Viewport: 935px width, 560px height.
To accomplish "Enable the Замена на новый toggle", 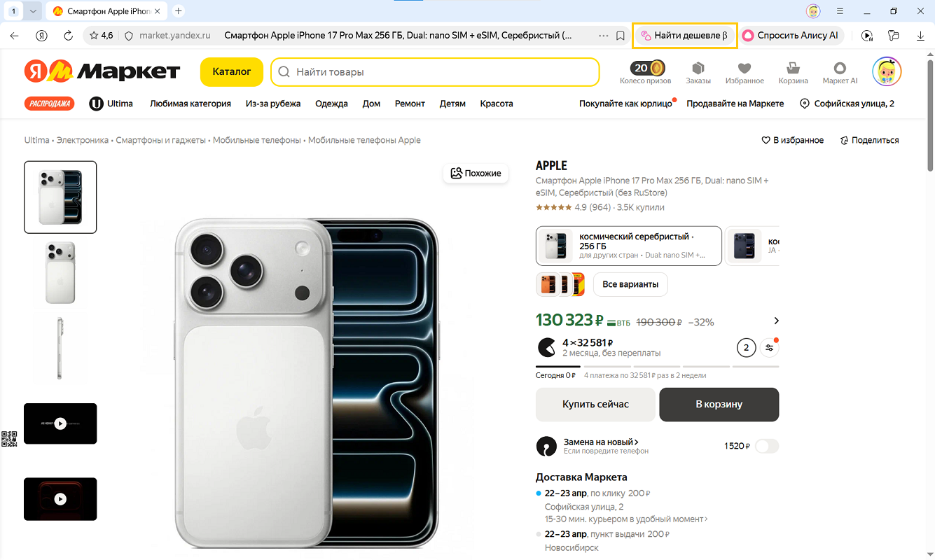I will point(767,446).
